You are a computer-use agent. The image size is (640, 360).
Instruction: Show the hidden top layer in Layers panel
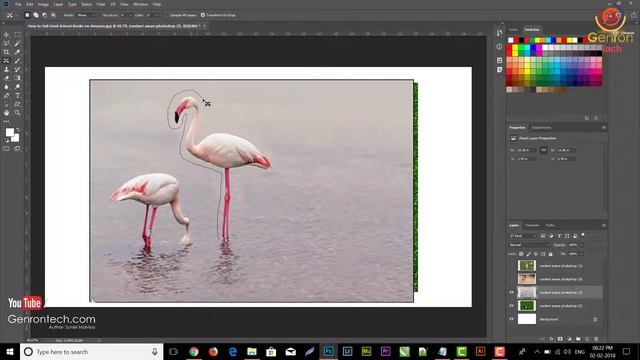[511, 266]
